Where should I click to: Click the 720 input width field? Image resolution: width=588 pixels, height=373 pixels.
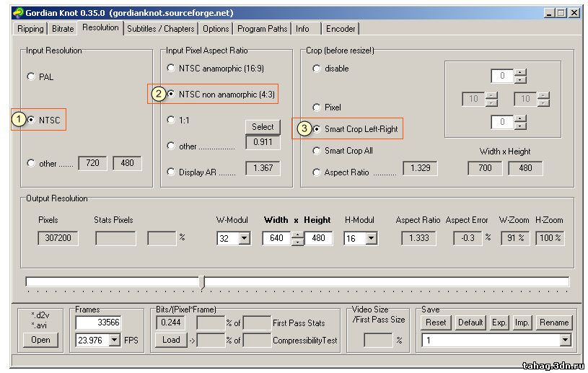click(92, 163)
